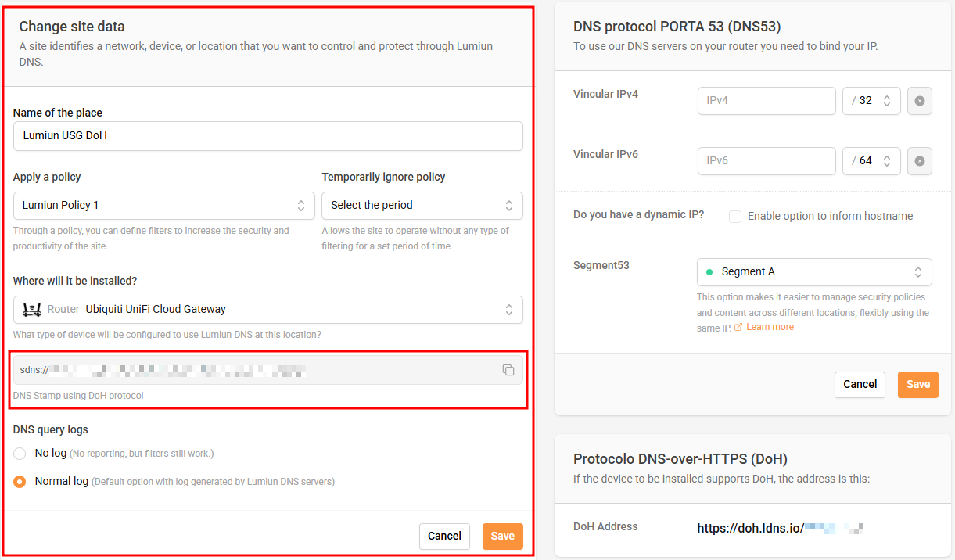Viewport: 955px width, 560px height.
Task: Clear the Vincular IPv4 field
Action: pos(920,101)
